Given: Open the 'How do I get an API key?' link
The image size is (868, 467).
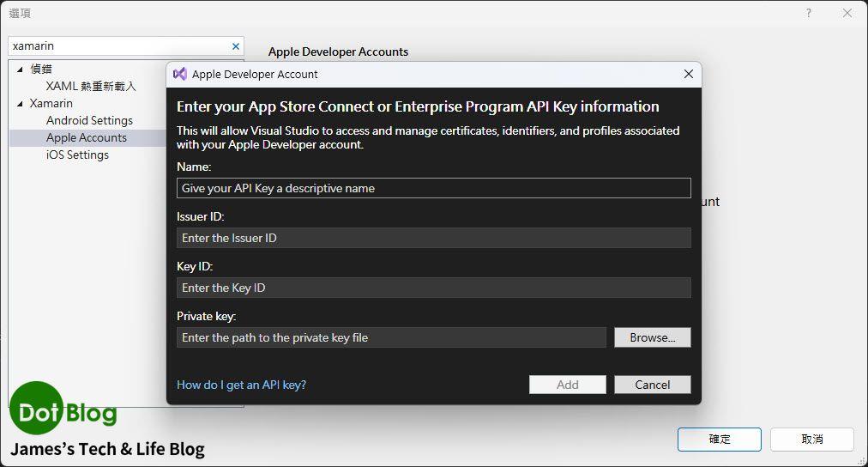Looking at the screenshot, I should 241,385.
